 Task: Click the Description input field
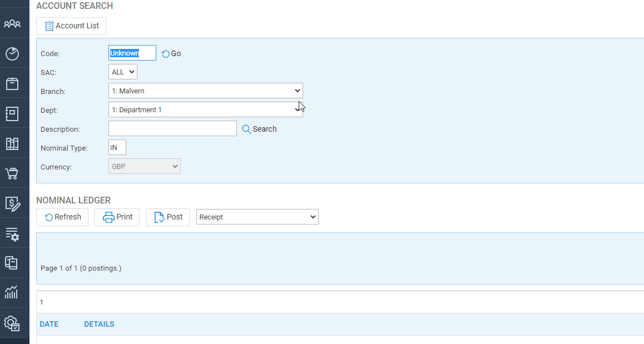172,128
